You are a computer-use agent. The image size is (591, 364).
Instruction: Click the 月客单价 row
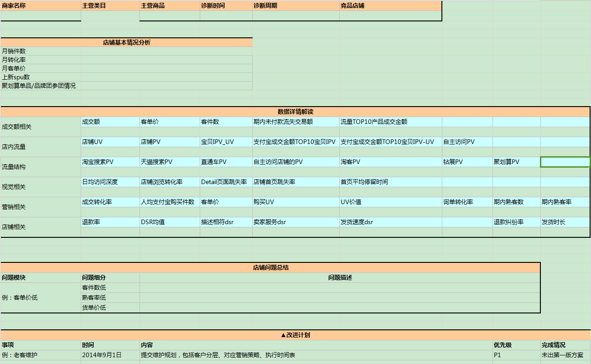point(126,68)
